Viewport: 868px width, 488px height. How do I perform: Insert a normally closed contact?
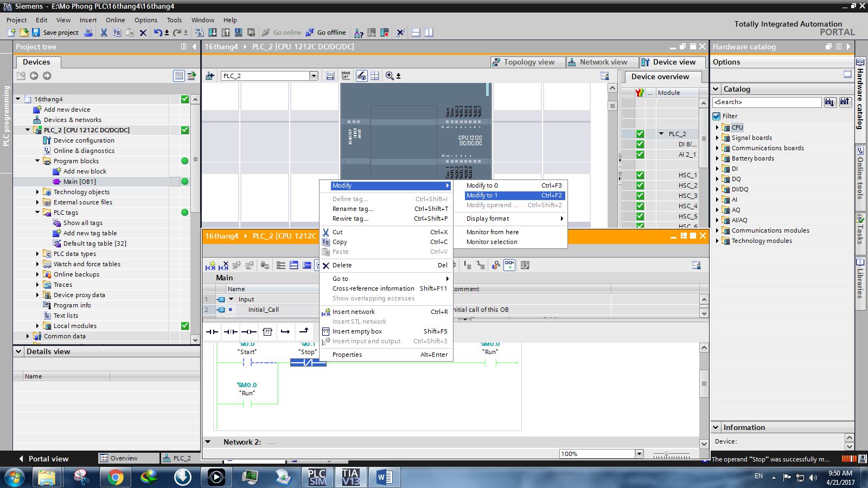pyautogui.click(x=231, y=331)
